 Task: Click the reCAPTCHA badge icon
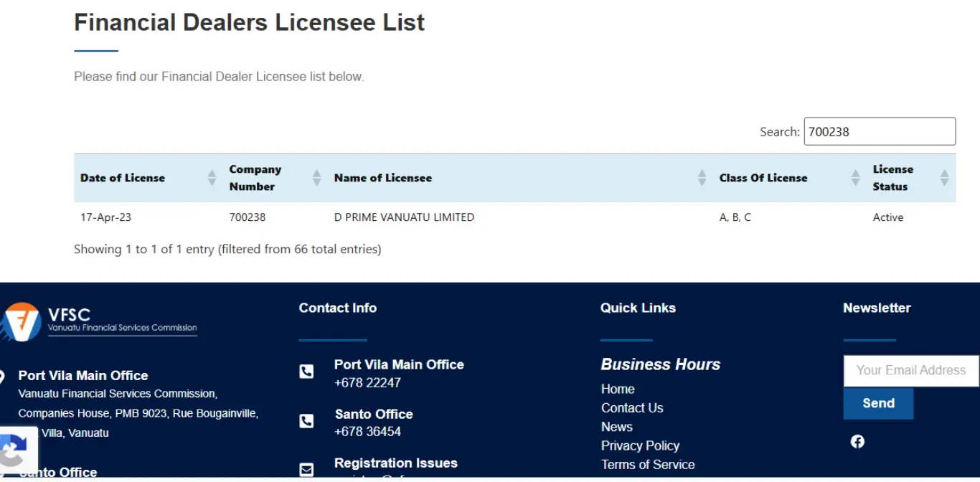pyautogui.click(x=14, y=453)
